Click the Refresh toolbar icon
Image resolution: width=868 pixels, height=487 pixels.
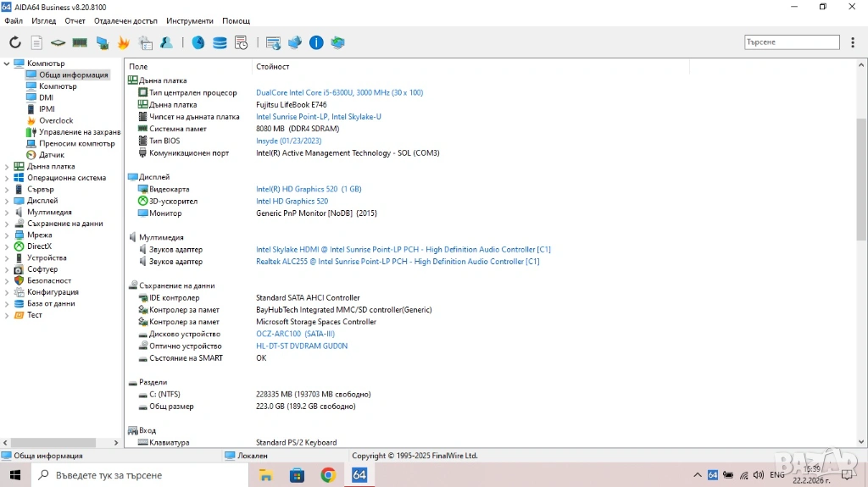(15, 42)
